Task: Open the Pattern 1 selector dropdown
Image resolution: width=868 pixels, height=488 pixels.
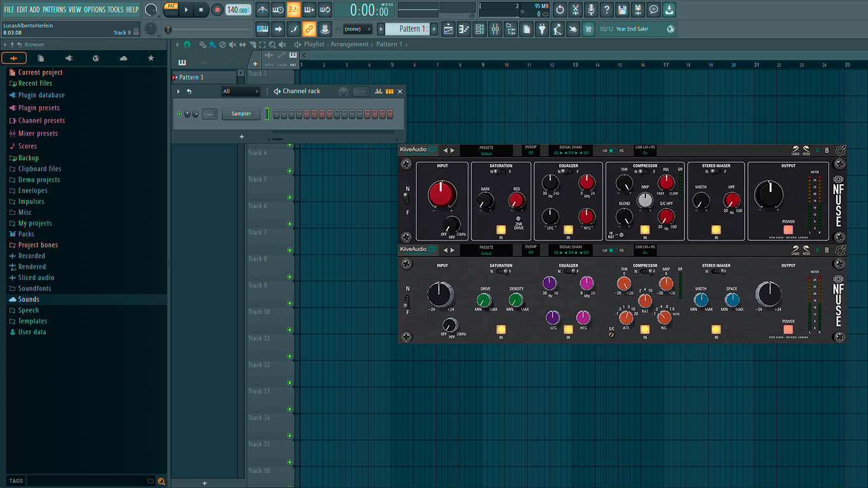Action: pyautogui.click(x=409, y=29)
